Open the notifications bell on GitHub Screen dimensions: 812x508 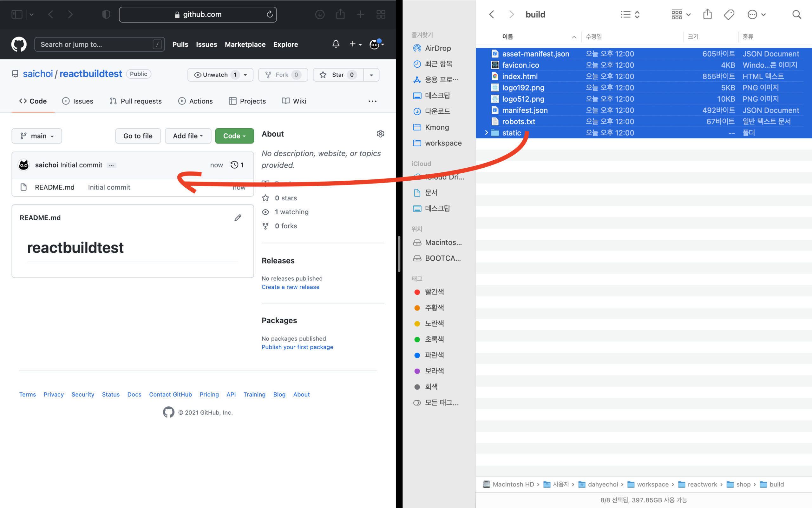pos(336,44)
